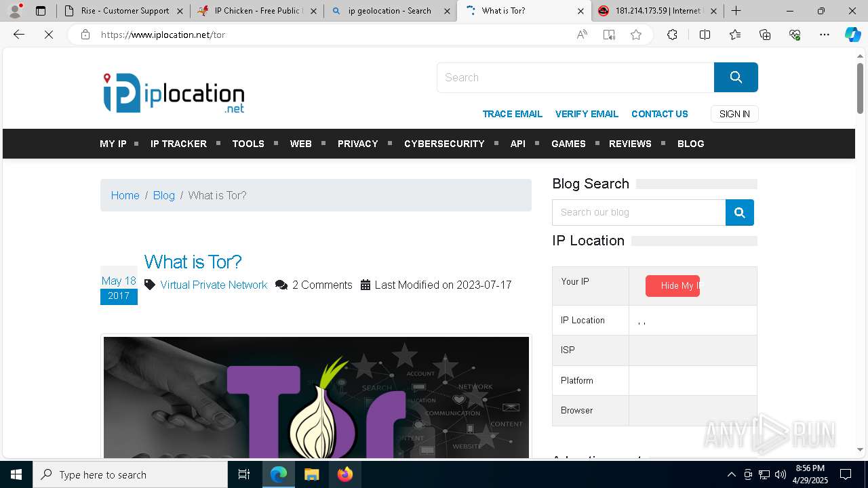This screenshot has width=868, height=488.
Task: Open a new browser tab
Action: pyautogui.click(x=736, y=11)
